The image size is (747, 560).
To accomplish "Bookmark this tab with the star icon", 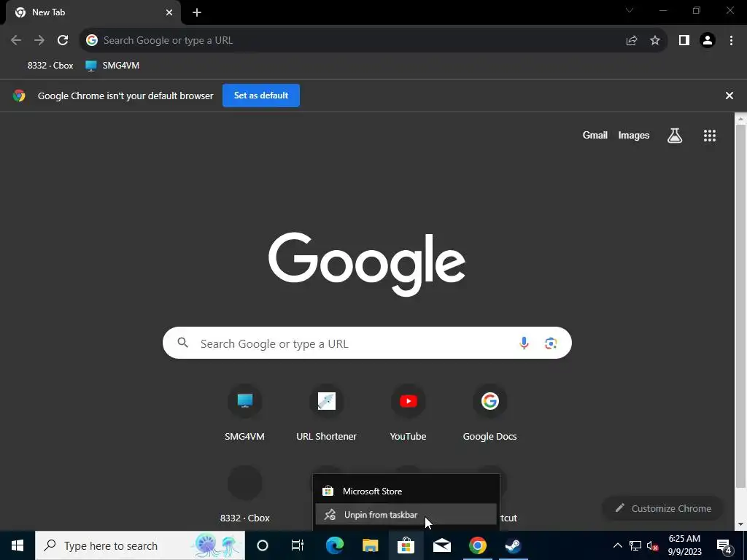I will 655,41.
